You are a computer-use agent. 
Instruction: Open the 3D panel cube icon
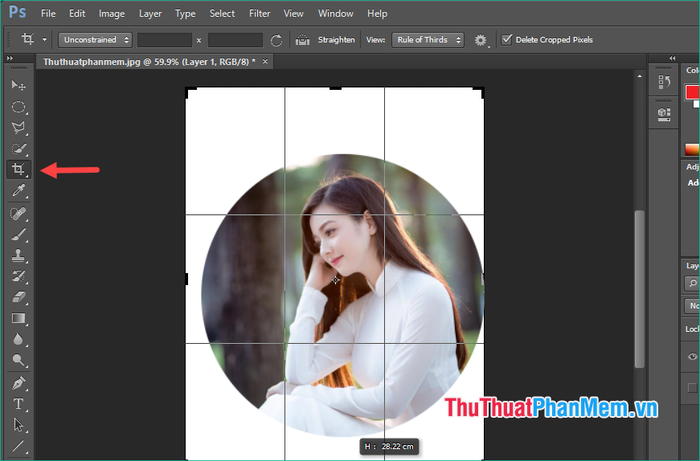(x=664, y=114)
